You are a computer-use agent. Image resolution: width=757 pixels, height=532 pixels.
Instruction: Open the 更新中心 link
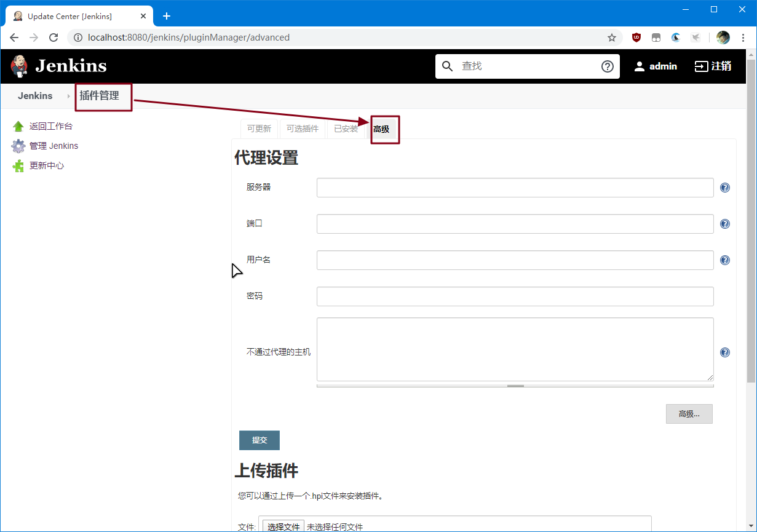coord(47,166)
